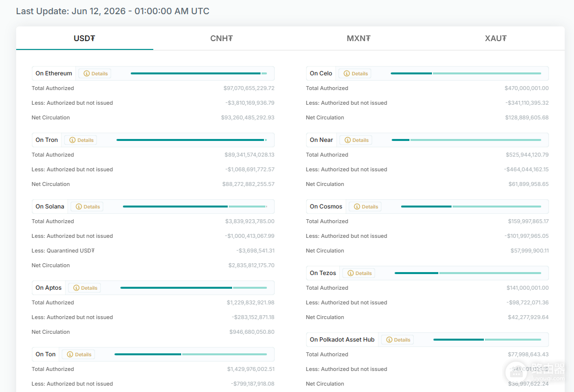Open Details for On Solana
Image resolution: width=574 pixels, height=392 pixels.
click(x=87, y=207)
